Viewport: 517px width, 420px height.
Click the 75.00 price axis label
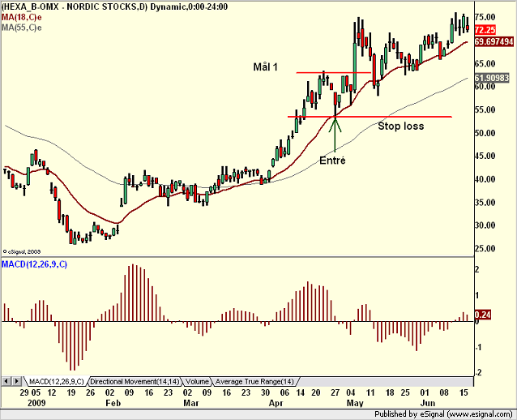485,17
